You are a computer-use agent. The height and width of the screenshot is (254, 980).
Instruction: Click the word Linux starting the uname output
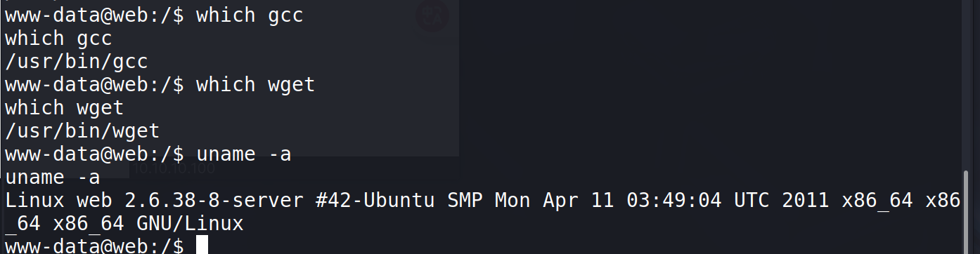(x=34, y=201)
